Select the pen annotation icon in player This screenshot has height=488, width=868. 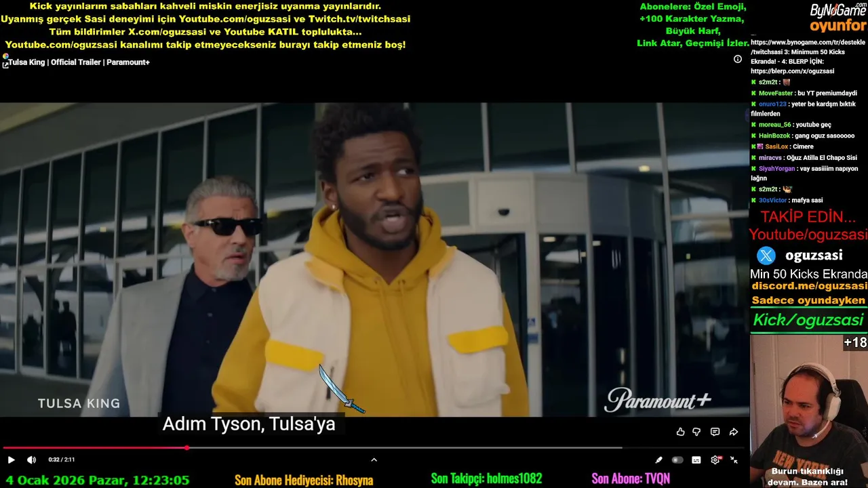pos(658,460)
